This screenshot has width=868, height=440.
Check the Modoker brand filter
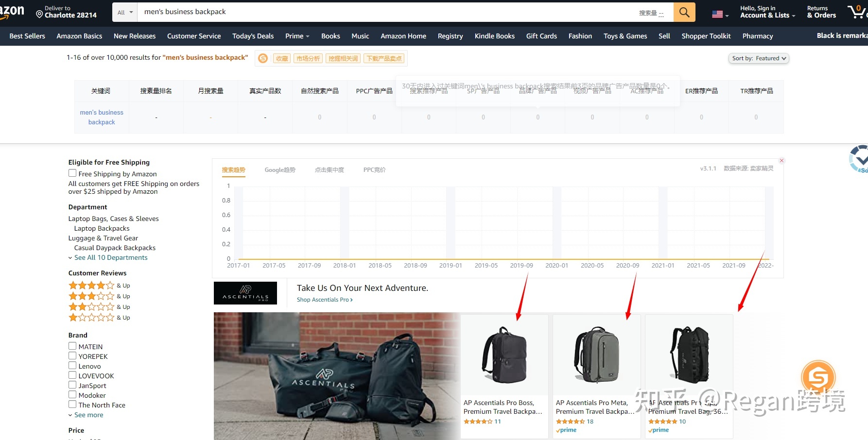(x=72, y=394)
